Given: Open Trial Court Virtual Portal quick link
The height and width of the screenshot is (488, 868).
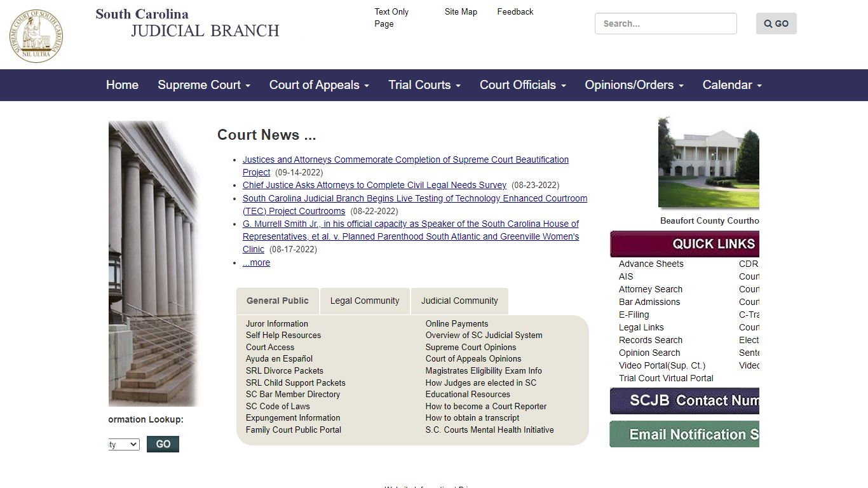Looking at the screenshot, I should click(666, 378).
